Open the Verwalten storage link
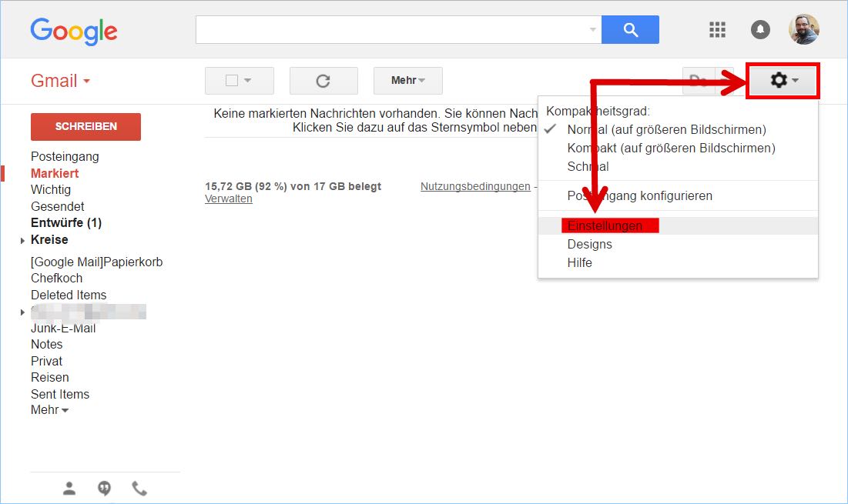848x504 pixels. tap(228, 199)
